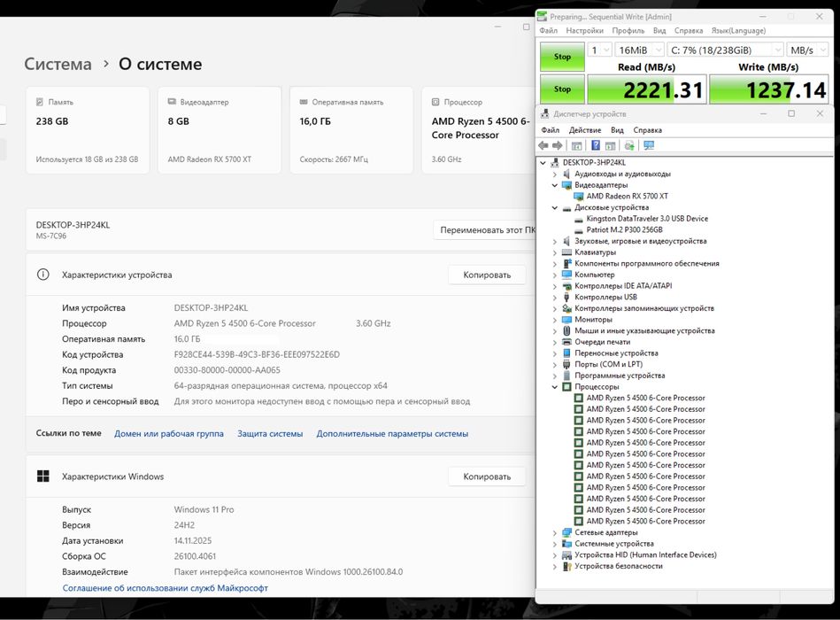Go to Система in the breadcrumb
Image resolution: width=840 pixels, height=620 pixels.
pos(58,64)
